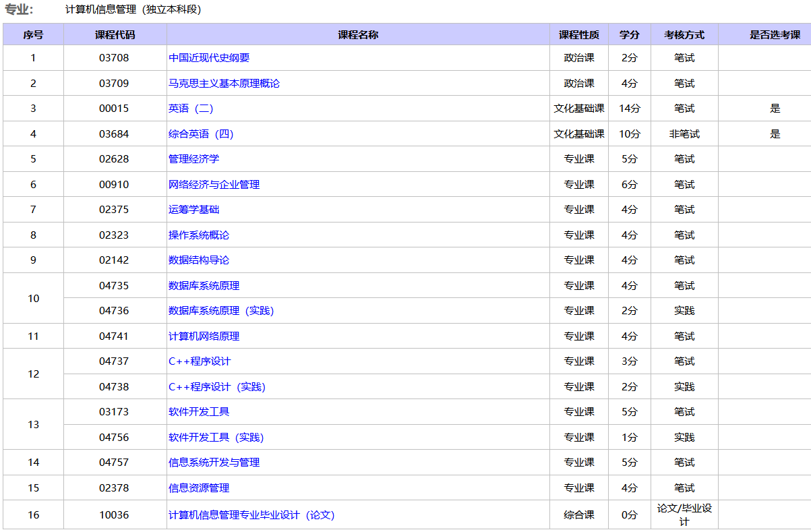Select course code 04736

pos(114,311)
